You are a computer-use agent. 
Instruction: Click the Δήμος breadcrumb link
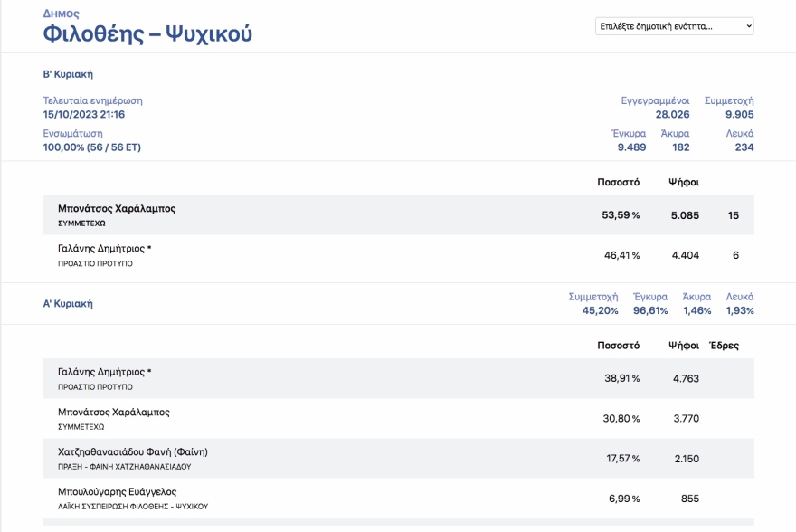click(61, 14)
